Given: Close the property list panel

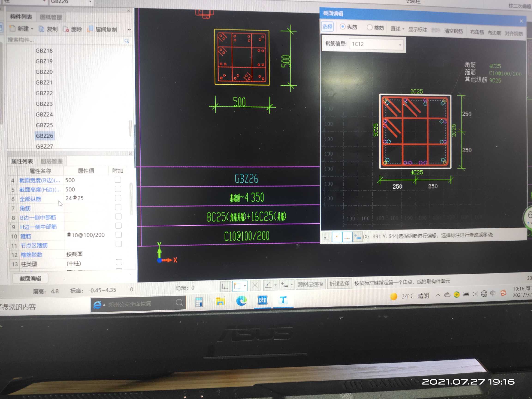Looking at the screenshot, I should pyautogui.click(x=130, y=154).
